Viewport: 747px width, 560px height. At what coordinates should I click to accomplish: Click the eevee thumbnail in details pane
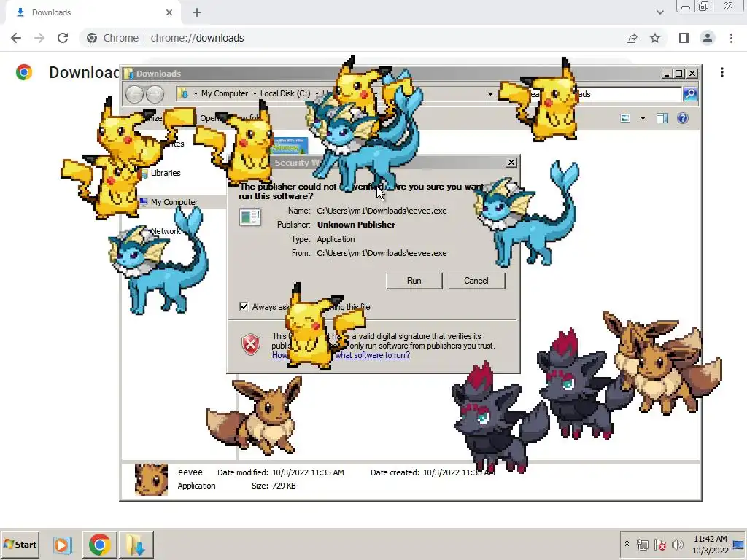[x=151, y=480]
